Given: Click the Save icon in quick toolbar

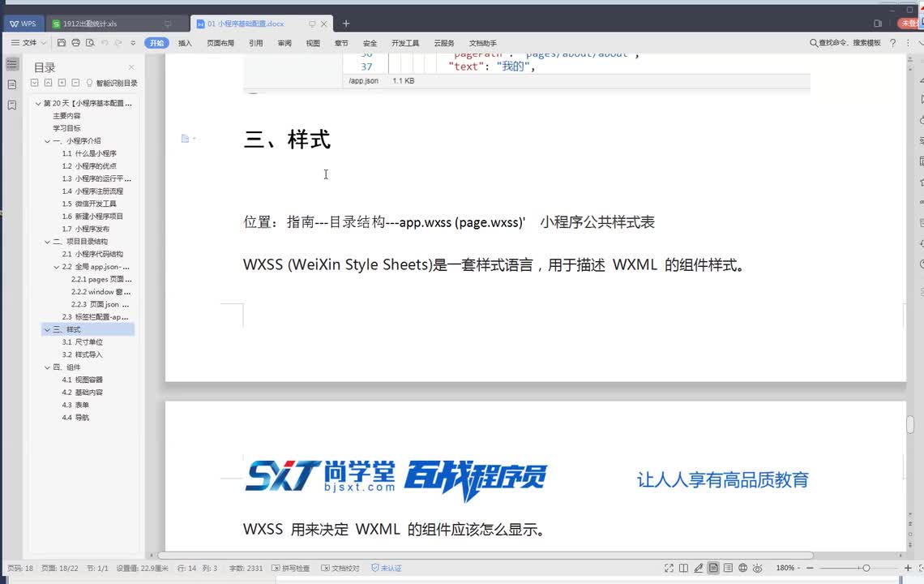Looking at the screenshot, I should click(62, 42).
